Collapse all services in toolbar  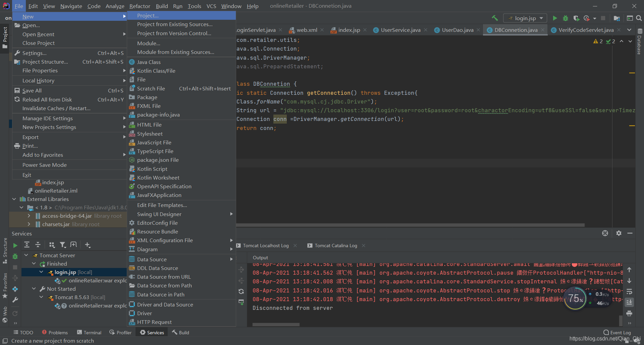pyautogui.click(x=38, y=245)
